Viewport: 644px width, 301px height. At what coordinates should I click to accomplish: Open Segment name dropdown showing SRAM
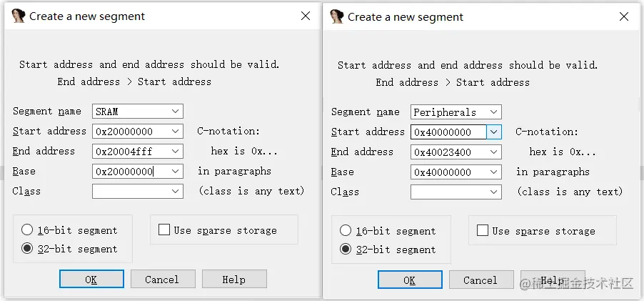176,111
